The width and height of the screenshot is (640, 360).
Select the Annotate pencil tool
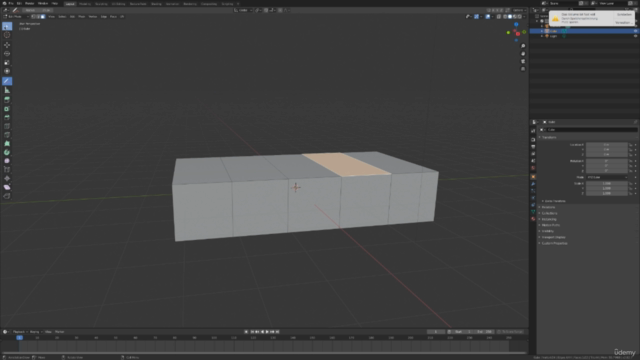point(7,81)
